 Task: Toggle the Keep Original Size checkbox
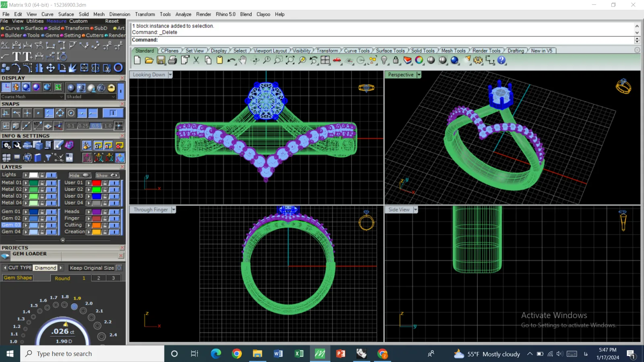[x=119, y=268]
